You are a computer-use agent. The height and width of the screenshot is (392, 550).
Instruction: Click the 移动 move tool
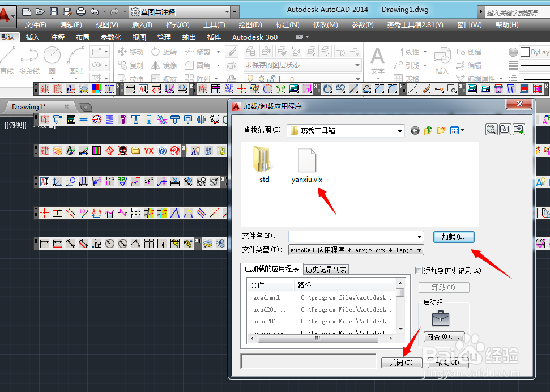(x=130, y=52)
